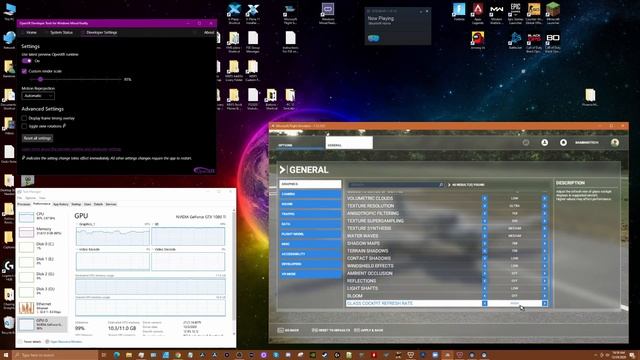Uncheck Custom render scale checkbox

pyautogui.click(x=24, y=71)
